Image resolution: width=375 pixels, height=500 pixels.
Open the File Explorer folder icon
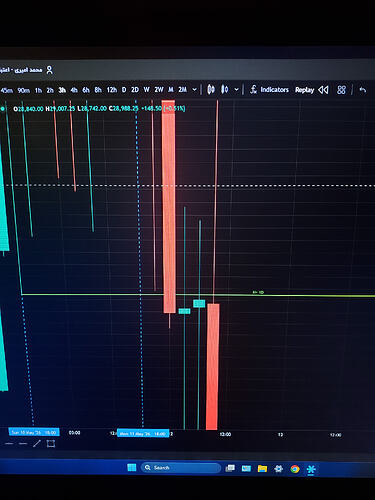click(x=262, y=469)
